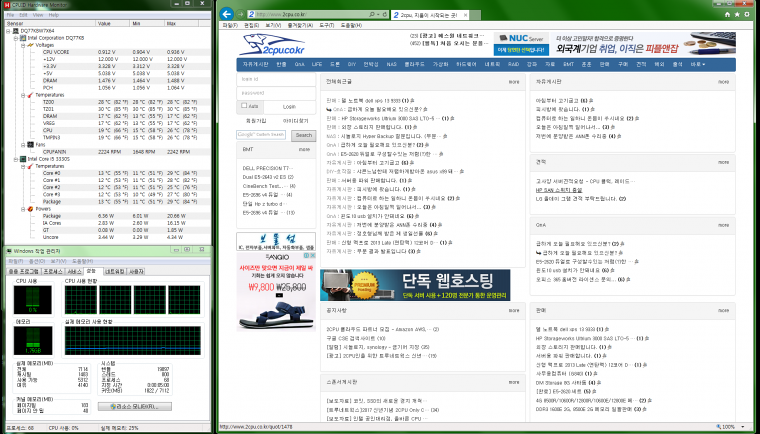This screenshot has width=760, height=434.
Task: Click the Voltages lightning icon in Hardware Monitor
Action: click(30, 45)
